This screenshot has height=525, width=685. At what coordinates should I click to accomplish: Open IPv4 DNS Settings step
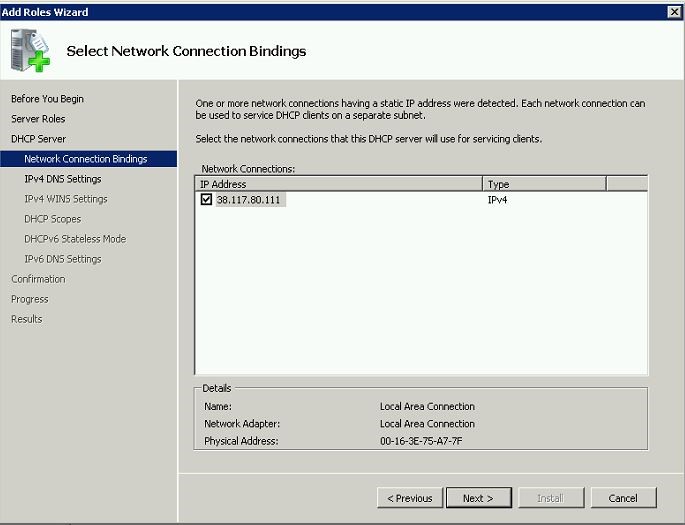[x=62, y=179]
